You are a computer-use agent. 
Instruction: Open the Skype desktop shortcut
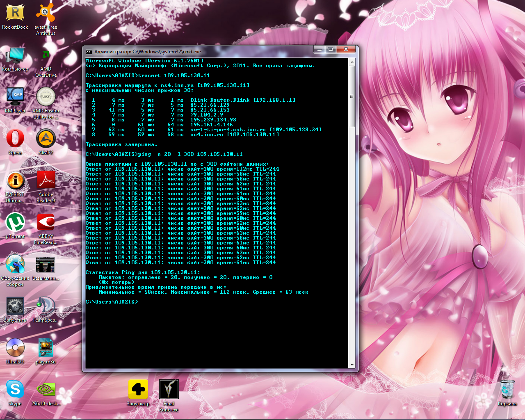[x=15, y=393]
